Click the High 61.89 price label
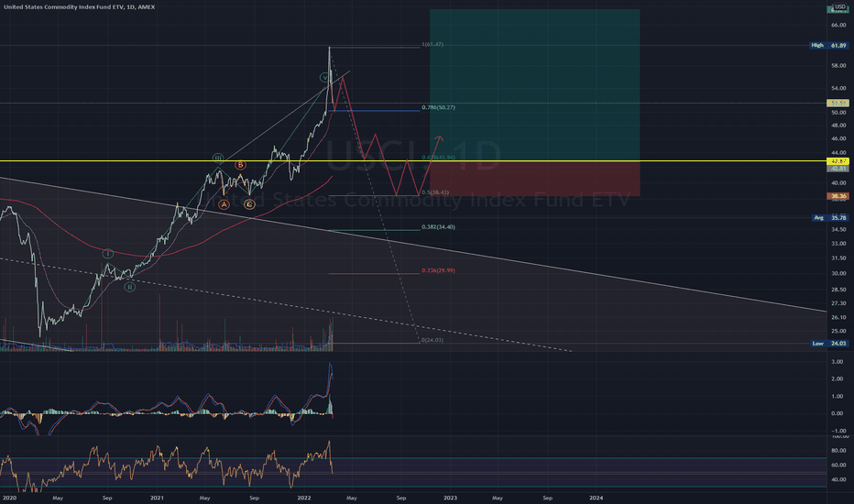This screenshot has height=504, width=854. point(828,45)
